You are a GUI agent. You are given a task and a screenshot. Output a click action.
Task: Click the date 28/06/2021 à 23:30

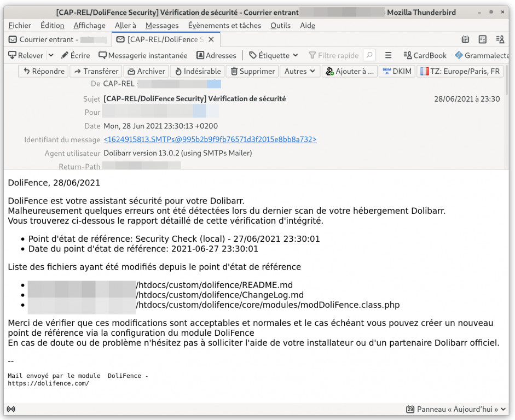click(x=467, y=99)
